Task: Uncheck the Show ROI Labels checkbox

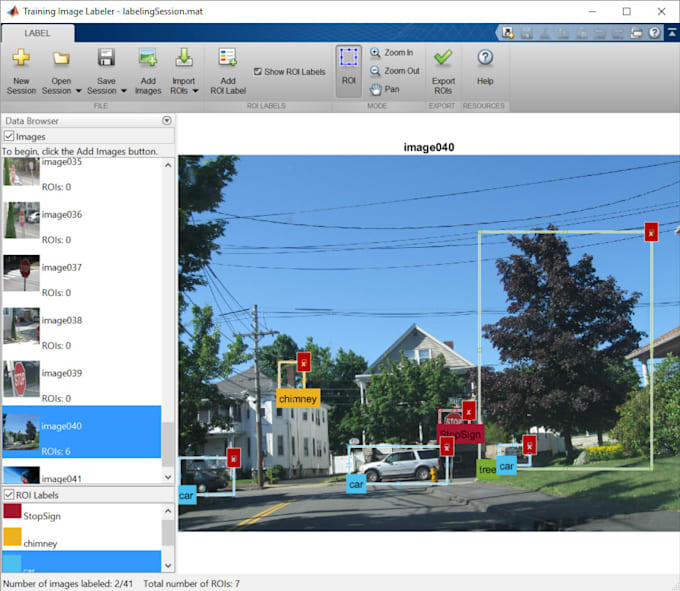Action: tap(258, 72)
